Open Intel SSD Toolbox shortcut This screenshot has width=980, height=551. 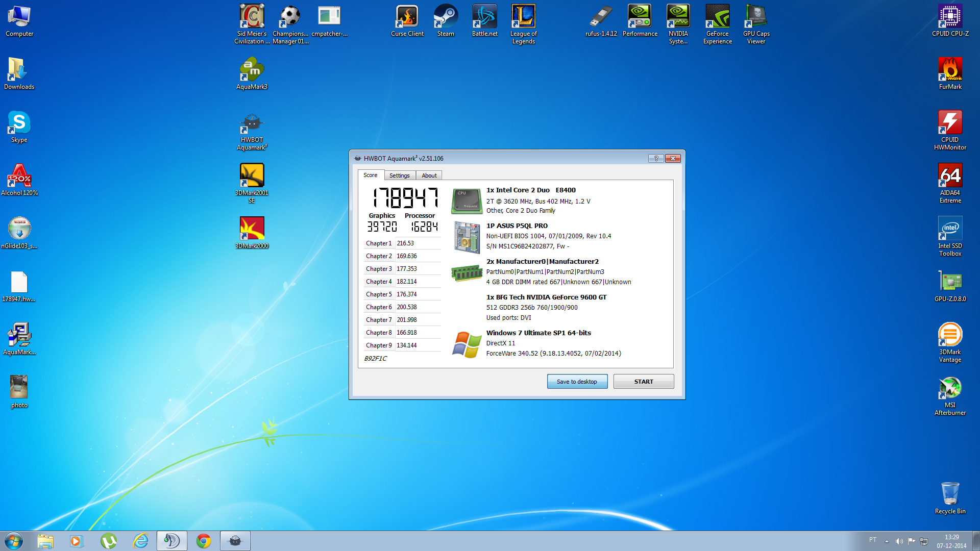950,237
